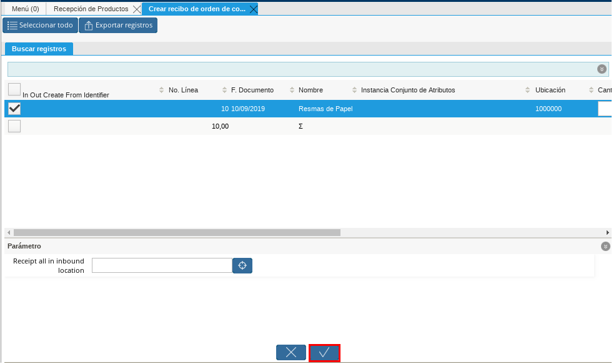The height and width of the screenshot is (364, 616).
Task: Uncheck the Resmas de Papel row checkbox
Action: point(14,109)
